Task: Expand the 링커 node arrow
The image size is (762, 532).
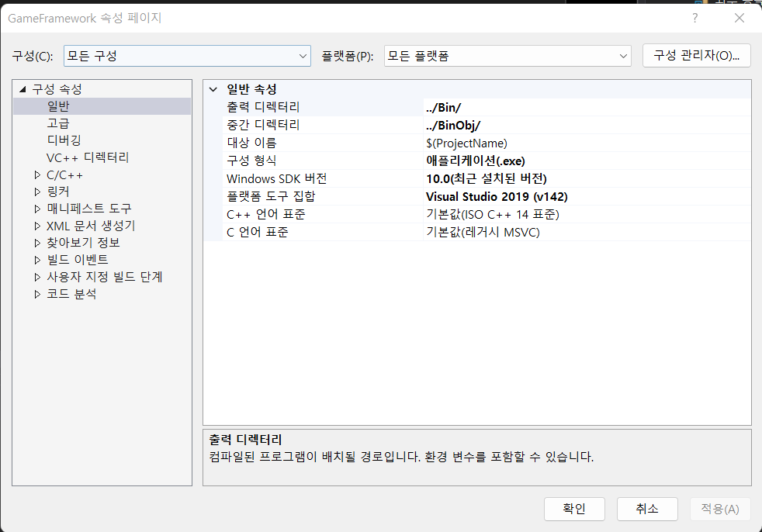Action: 37,192
